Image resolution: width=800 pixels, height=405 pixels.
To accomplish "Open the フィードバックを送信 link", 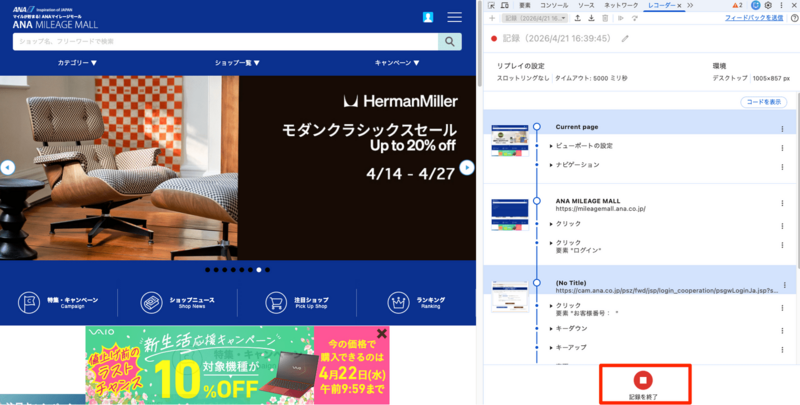I will pyautogui.click(x=754, y=18).
